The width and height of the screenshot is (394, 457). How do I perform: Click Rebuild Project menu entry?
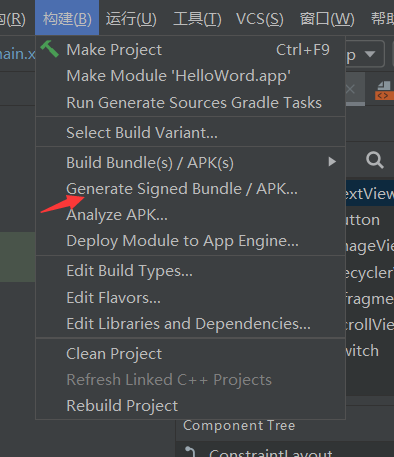pos(190,406)
